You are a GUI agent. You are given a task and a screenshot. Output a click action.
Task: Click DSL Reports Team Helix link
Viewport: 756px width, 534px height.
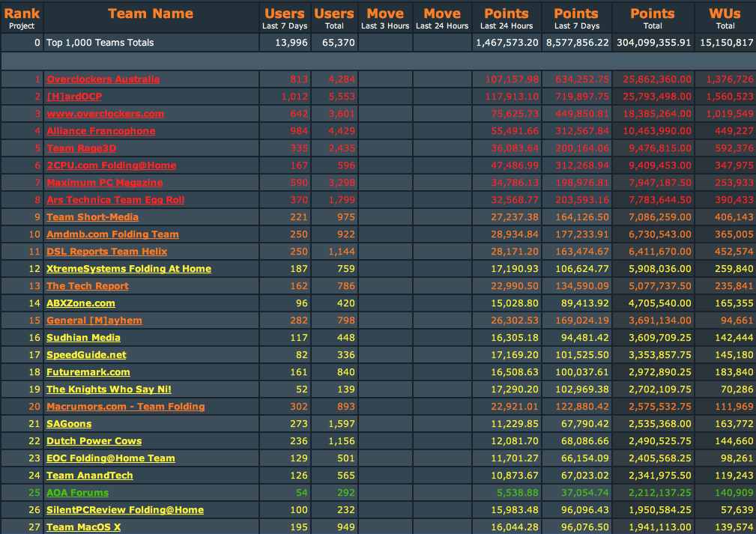107,252
